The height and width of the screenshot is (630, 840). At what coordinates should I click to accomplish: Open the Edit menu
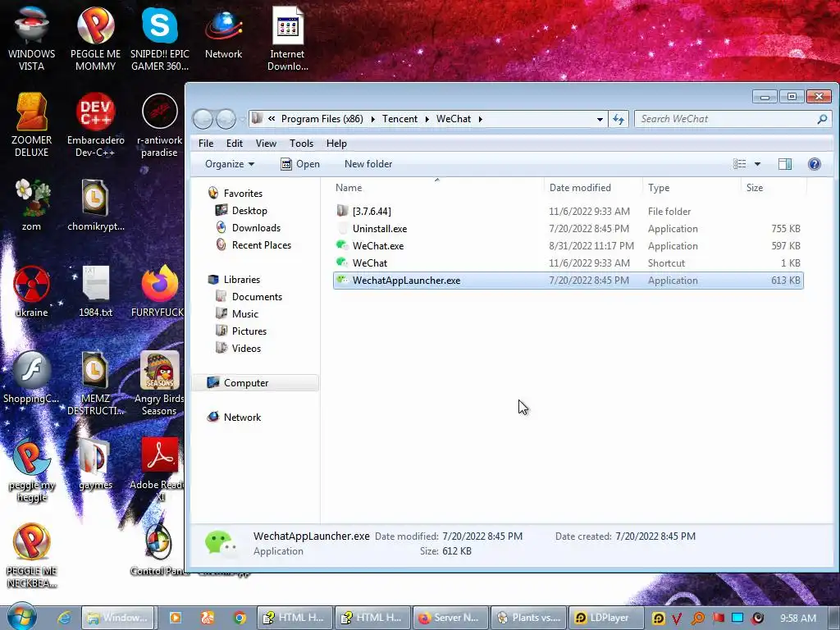tap(235, 143)
